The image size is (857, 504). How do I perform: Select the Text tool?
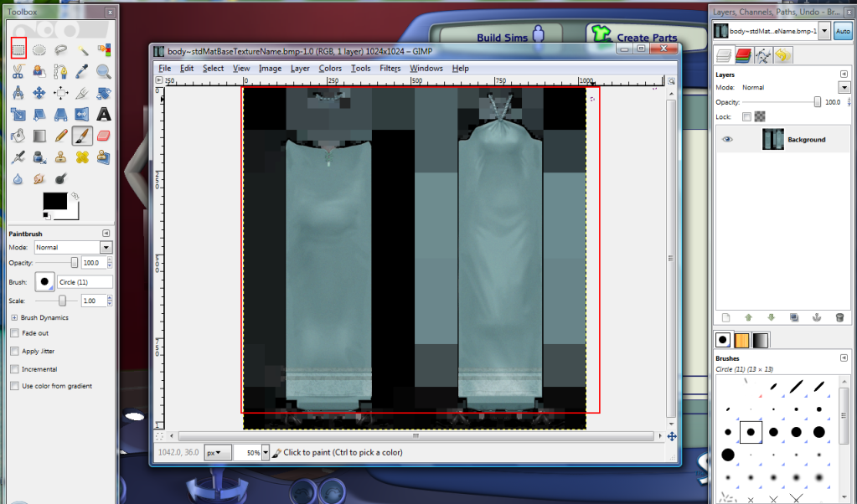pos(103,114)
